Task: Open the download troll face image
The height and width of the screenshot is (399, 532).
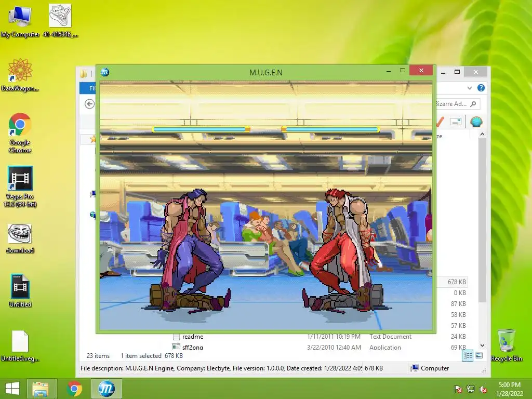Action: click(x=20, y=238)
